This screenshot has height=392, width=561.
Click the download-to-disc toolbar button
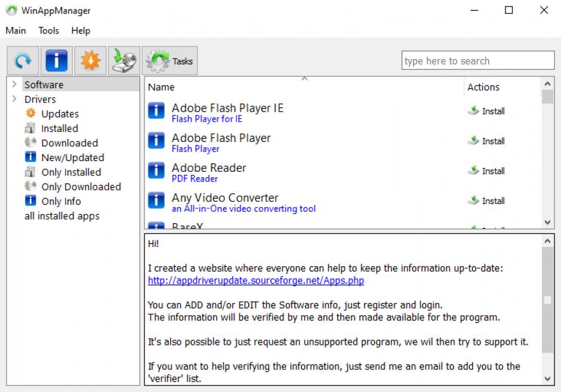click(124, 60)
